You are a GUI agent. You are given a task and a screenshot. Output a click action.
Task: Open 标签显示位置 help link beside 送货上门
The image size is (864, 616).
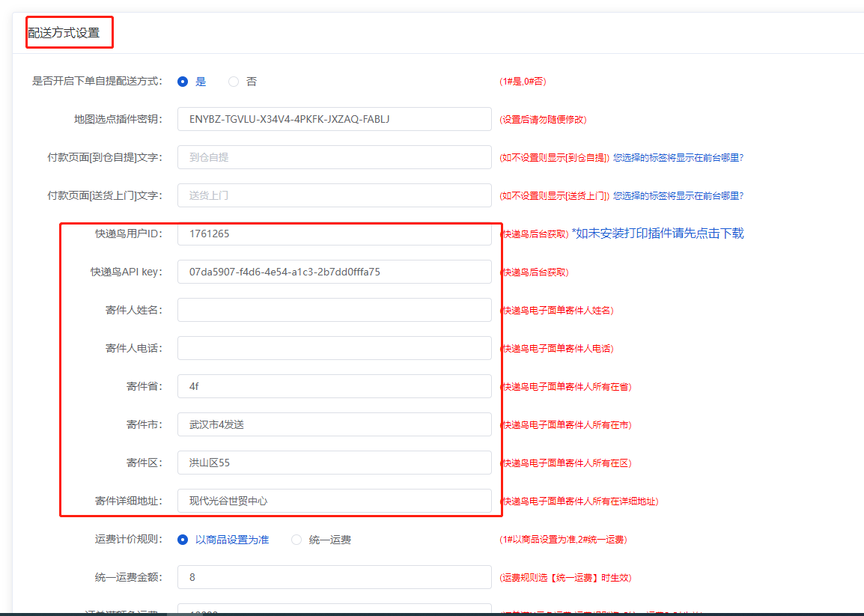point(678,196)
